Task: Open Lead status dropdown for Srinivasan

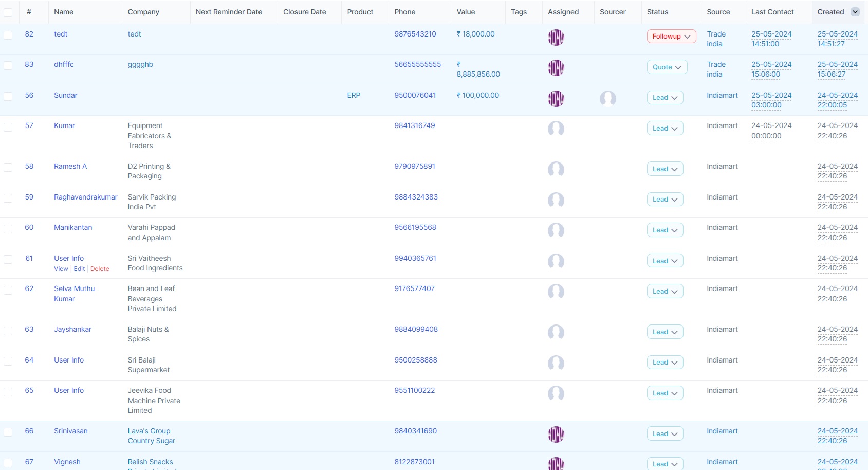Action: point(664,434)
